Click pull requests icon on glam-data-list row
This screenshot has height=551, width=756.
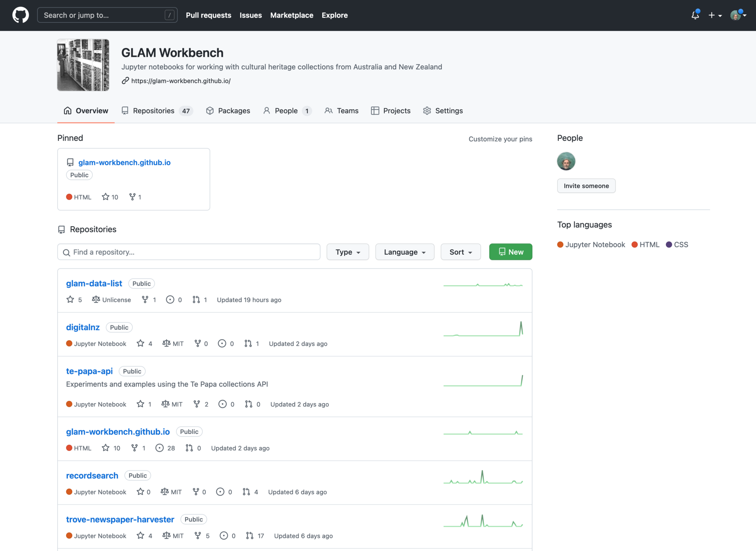(x=196, y=300)
